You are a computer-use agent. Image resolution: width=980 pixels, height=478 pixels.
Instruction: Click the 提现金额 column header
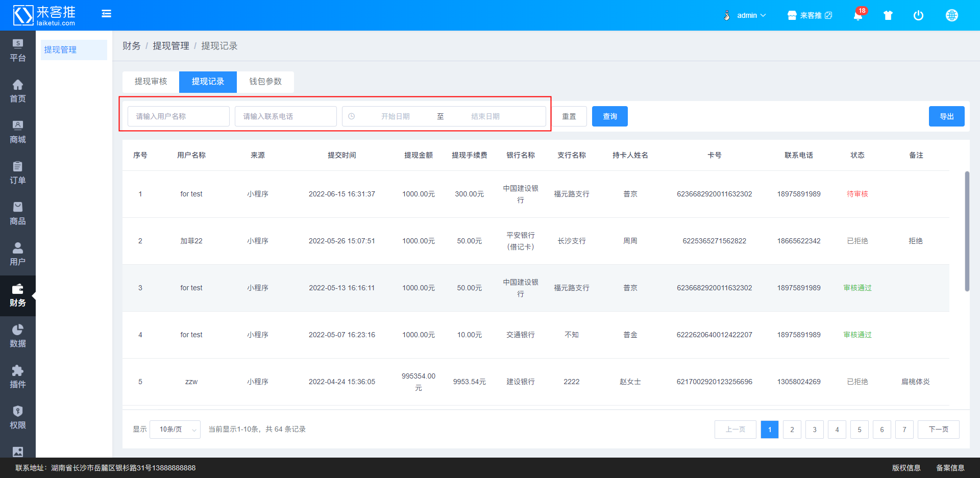coord(419,155)
